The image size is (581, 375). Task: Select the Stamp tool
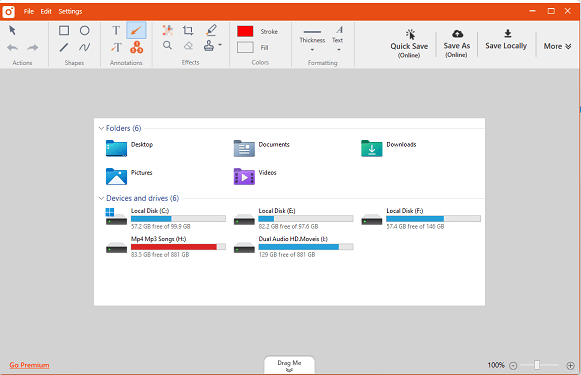point(209,46)
